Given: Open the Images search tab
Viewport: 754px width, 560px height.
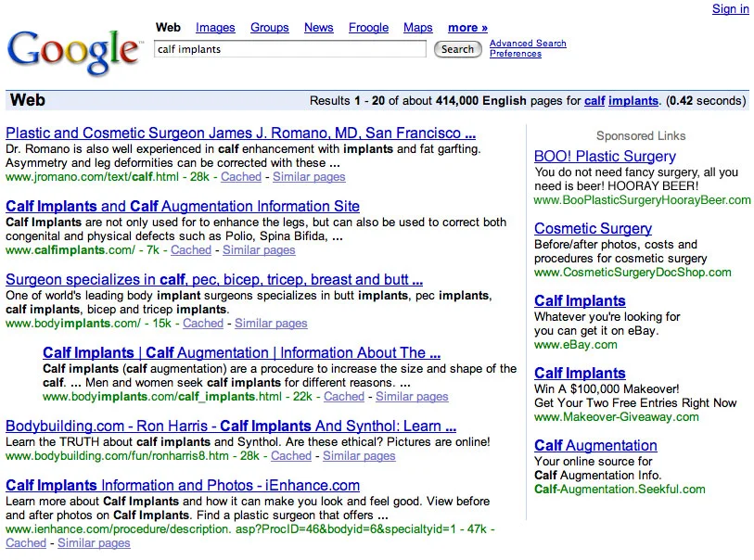Looking at the screenshot, I should (x=215, y=28).
